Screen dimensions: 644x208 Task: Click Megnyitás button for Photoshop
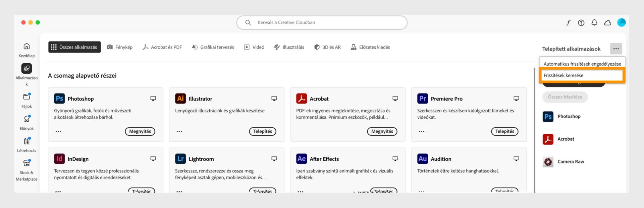pos(140,131)
